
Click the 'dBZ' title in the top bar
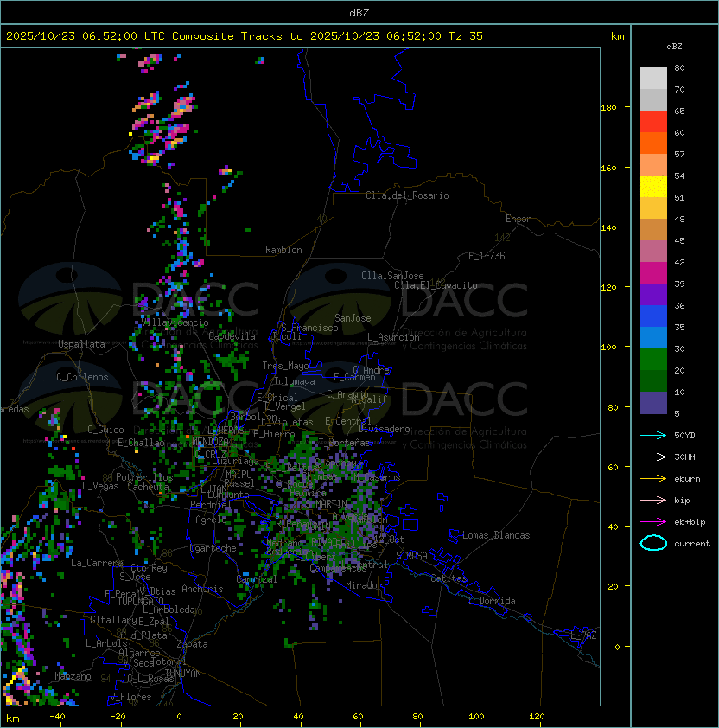pos(359,12)
